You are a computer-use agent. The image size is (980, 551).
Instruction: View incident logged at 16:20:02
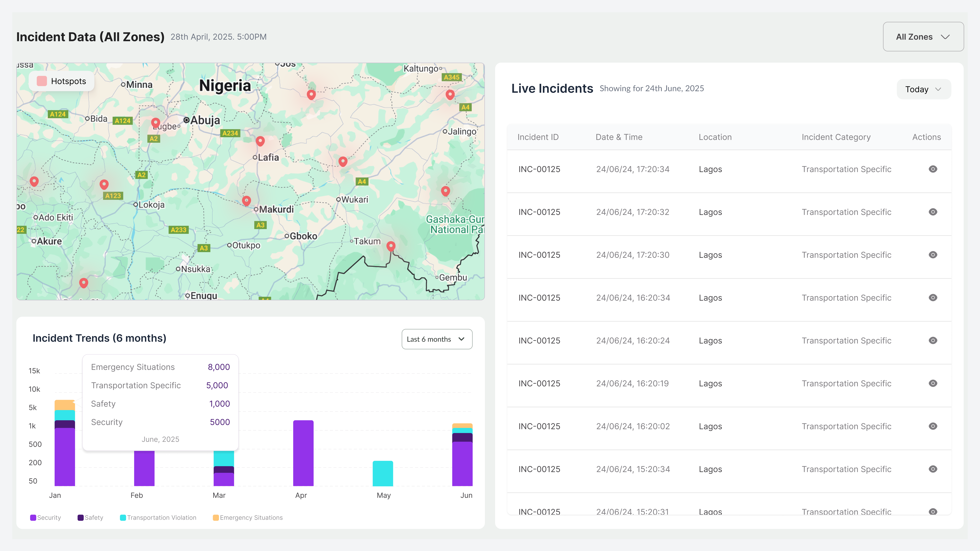pos(933,426)
